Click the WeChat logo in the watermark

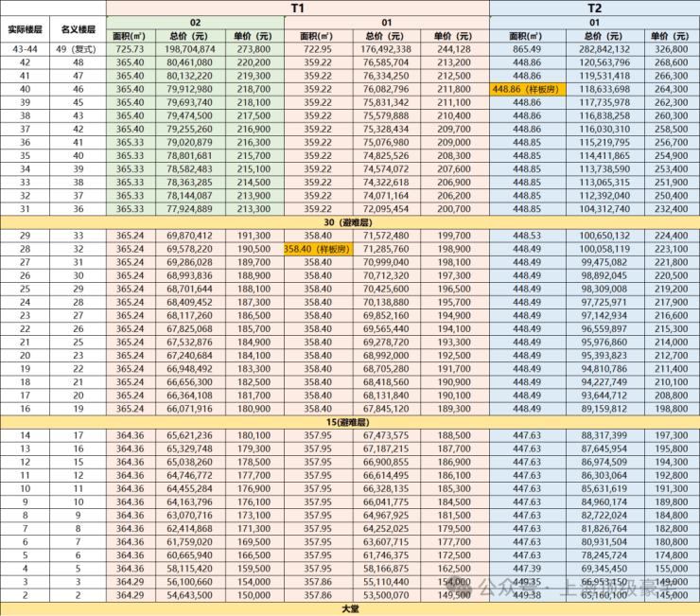[x=461, y=588]
